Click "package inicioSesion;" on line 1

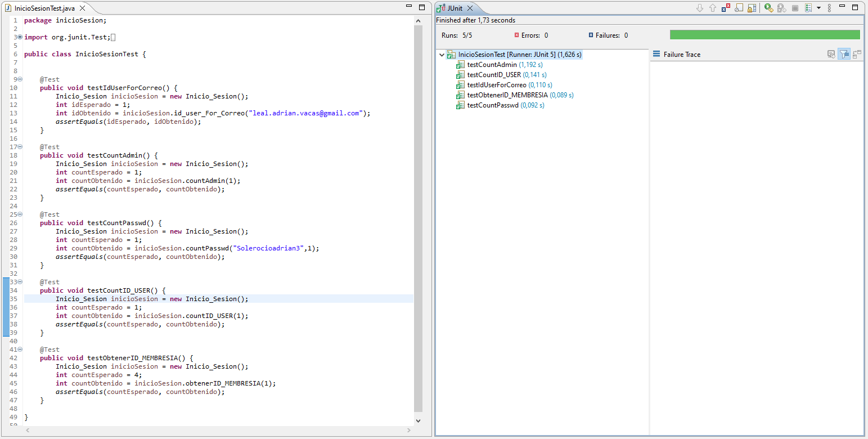tap(65, 20)
